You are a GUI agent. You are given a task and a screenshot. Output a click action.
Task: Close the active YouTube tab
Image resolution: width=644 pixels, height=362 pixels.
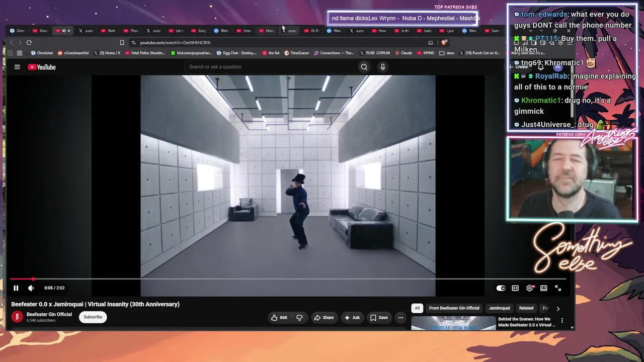pos(69,31)
